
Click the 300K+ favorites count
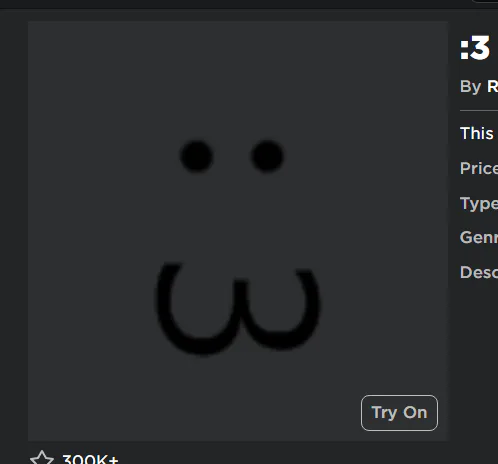coord(90,459)
